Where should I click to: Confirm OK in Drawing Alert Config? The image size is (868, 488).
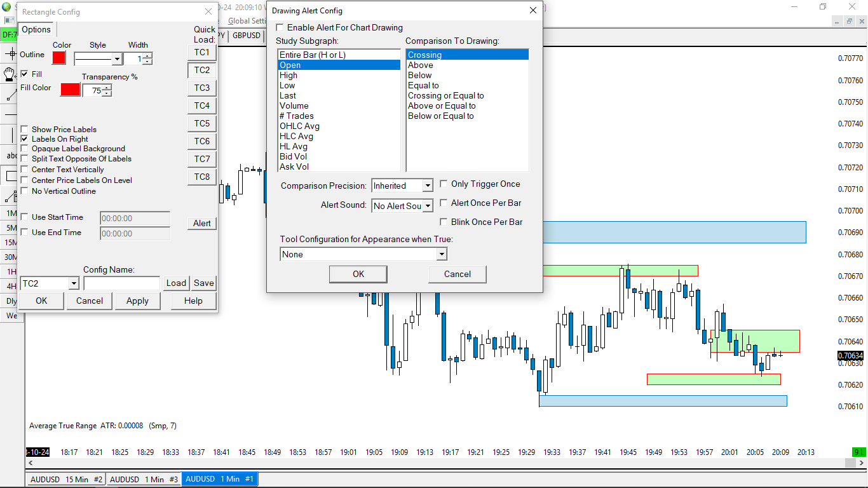(x=358, y=274)
